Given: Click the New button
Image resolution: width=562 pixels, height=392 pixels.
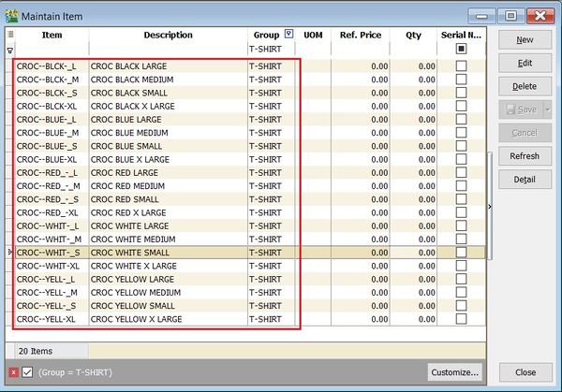Looking at the screenshot, I should point(525,39).
